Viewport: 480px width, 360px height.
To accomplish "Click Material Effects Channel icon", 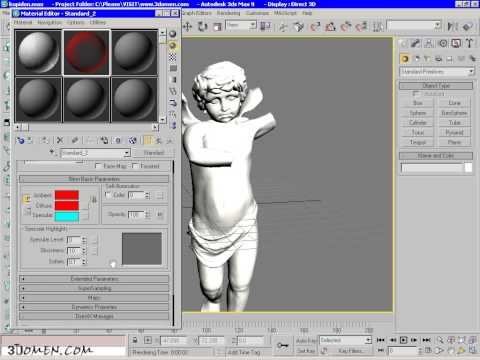I will click(x=118, y=140).
